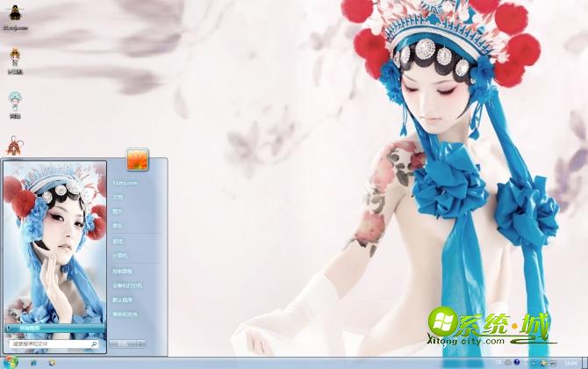Click the Start menu search box
Image resolution: width=588 pixels, height=369 pixels.
[x=54, y=344]
